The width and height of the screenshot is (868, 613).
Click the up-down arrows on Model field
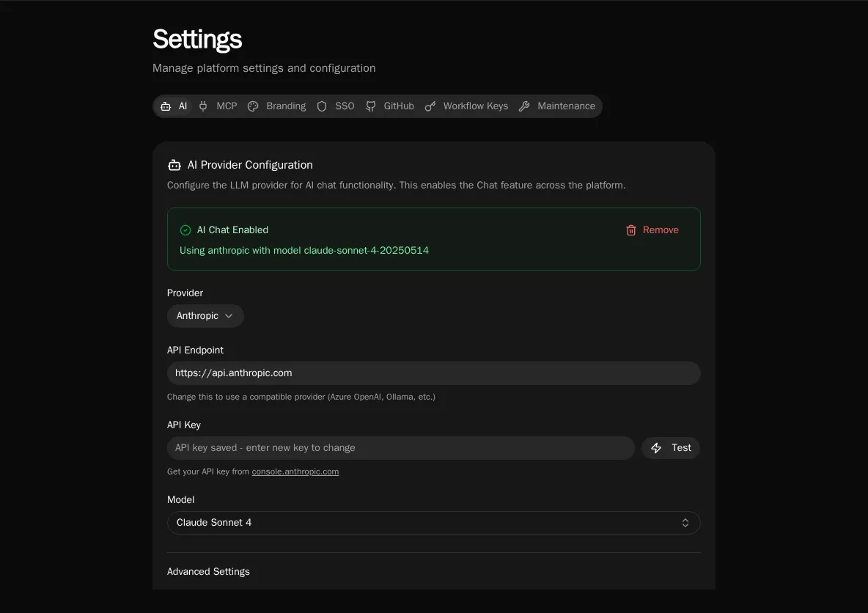click(x=685, y=523)
